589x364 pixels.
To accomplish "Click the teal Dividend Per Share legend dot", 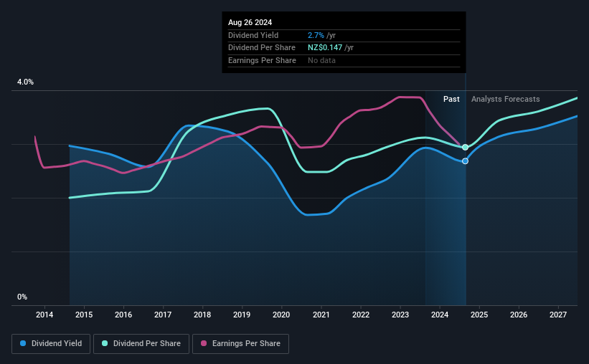I will (105, 343).
